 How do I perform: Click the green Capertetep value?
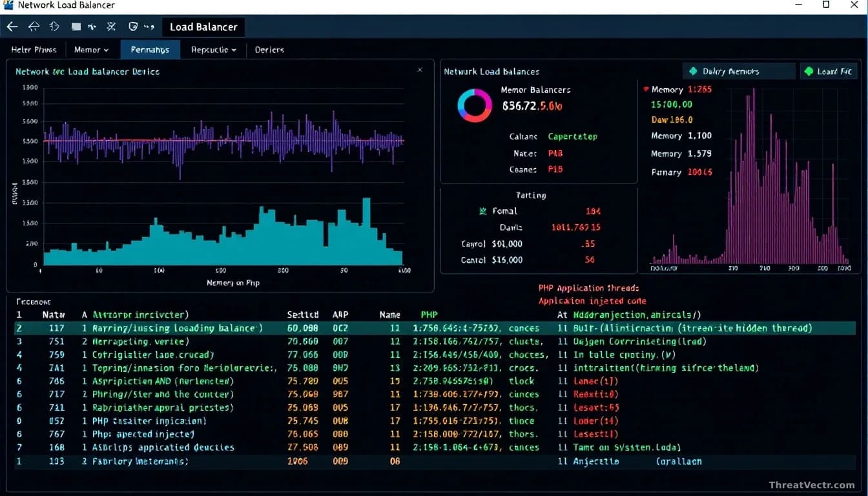tap(572, 136)
